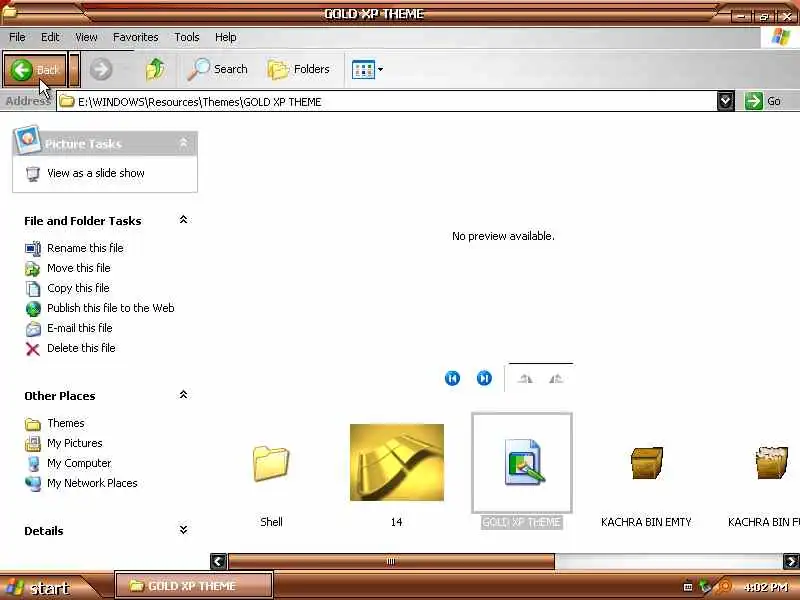Click the My Computer icon in sidebar
Viewport: 800px width, 600px height.
33,464
